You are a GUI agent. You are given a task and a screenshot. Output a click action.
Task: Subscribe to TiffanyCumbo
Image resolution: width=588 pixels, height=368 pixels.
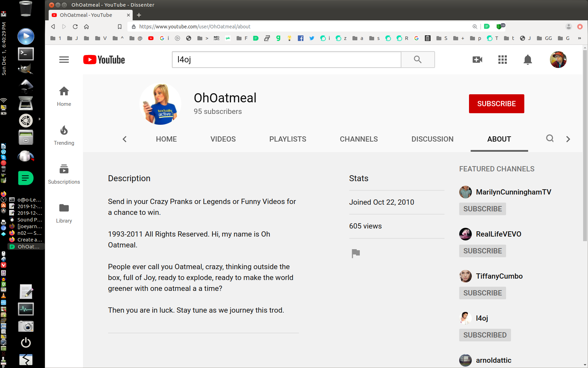click(x=483, y=293)
